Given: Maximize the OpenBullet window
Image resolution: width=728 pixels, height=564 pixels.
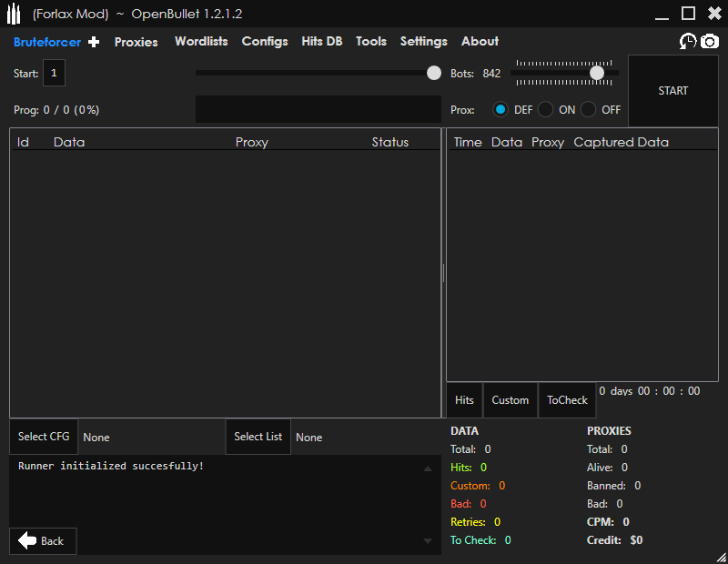Looking at the screenshot, I should click(x=688, y=14).
